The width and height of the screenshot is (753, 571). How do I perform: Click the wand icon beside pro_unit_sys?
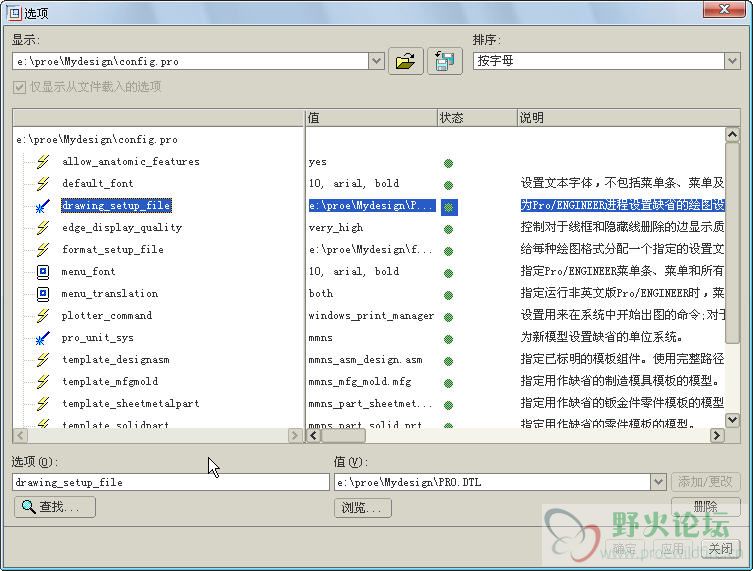[x=43, y=338]
